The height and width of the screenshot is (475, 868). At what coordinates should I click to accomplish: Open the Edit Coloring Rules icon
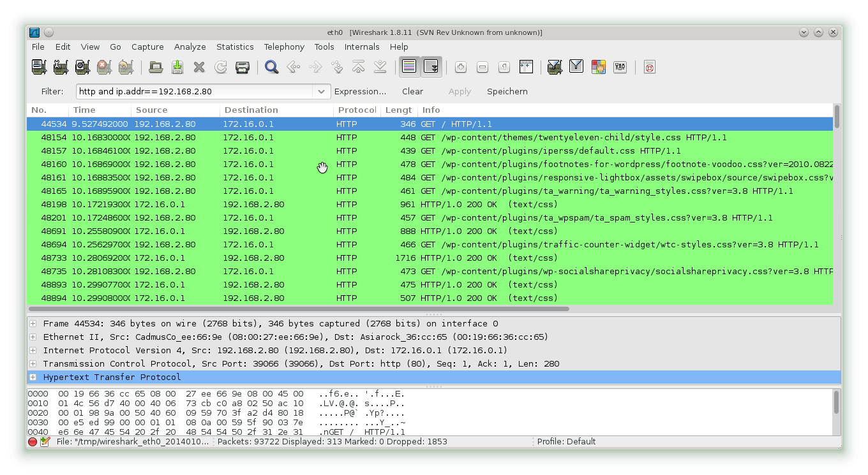(x=598, y=67)
